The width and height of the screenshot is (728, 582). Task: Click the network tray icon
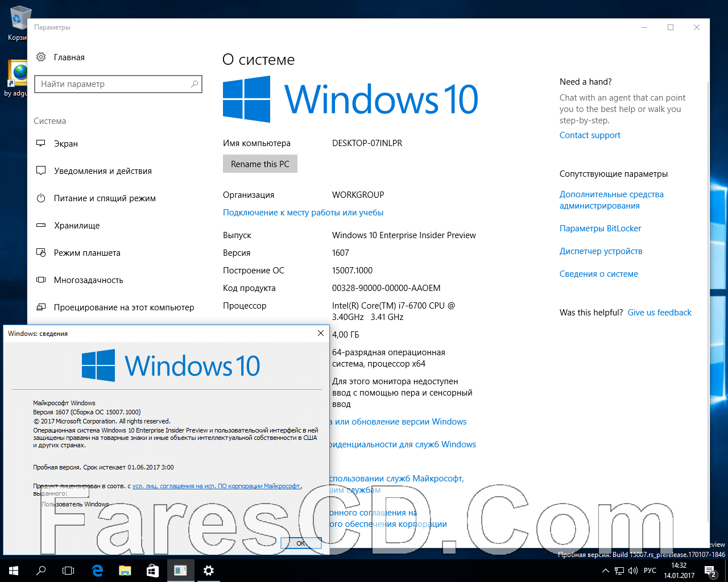click(x=619, y=571)
